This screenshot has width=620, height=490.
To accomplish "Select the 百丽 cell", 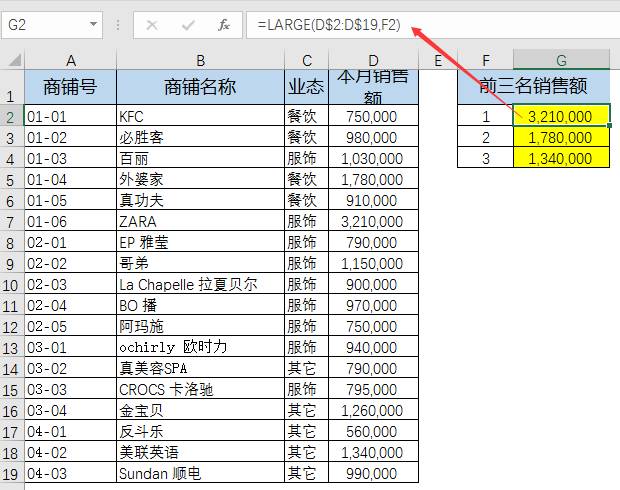I will [200, 157].
